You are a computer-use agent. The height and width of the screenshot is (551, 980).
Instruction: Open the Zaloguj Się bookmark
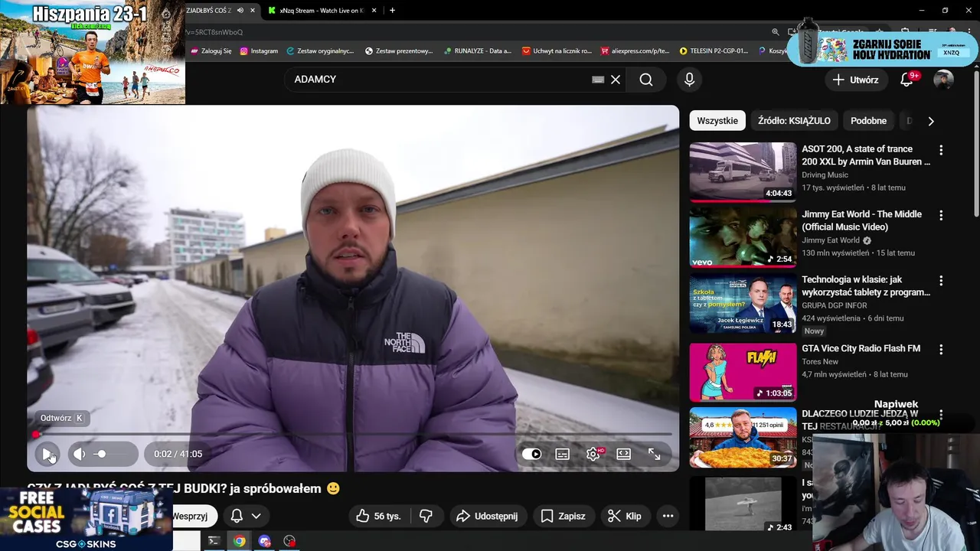211,51
